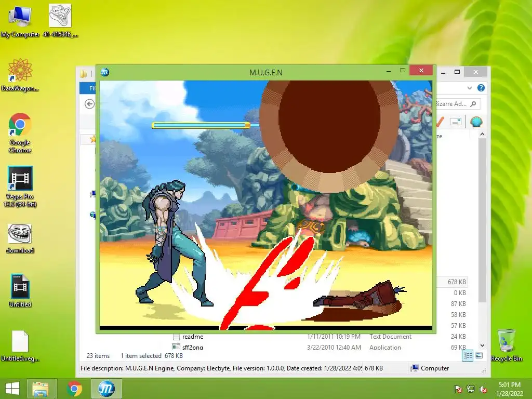Launch the Google Chrome desktop shortcut
Image resolution: width=532 pixels, height=399 pixels.
tap(20, 132)
